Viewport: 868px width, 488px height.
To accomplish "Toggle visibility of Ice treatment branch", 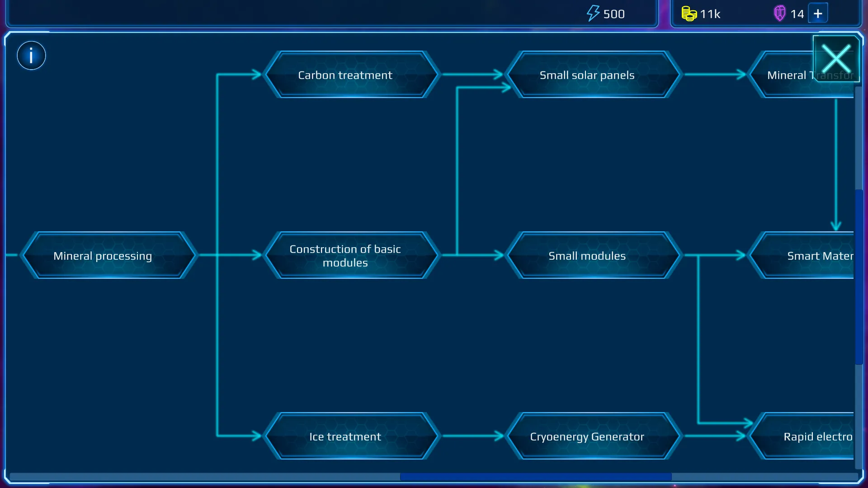I will pos(345,436).
